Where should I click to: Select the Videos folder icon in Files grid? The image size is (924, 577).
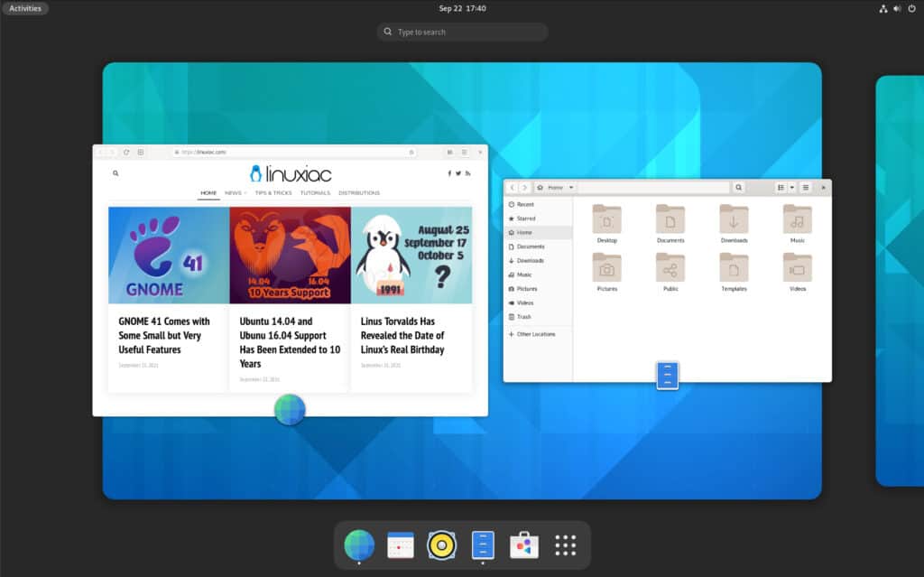[798, 268]
